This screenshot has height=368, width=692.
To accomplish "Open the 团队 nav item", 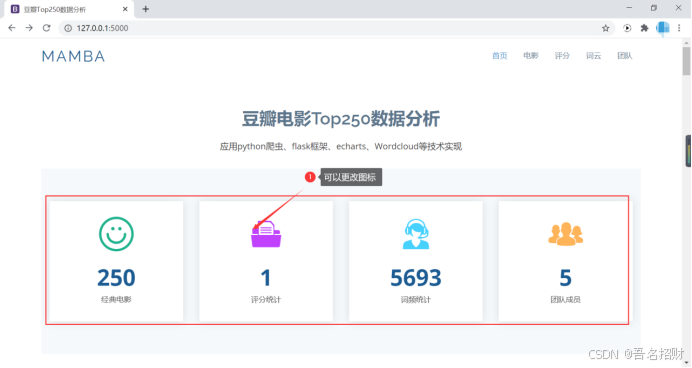I will [624, 56].
